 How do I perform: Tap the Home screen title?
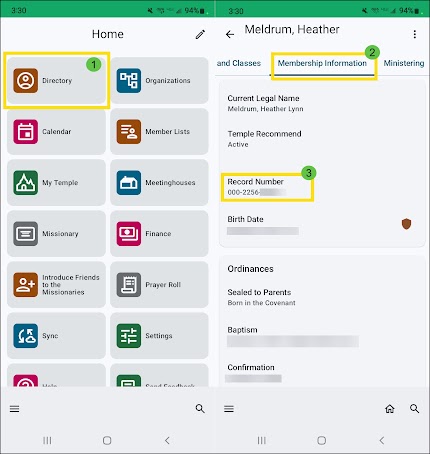108,34
